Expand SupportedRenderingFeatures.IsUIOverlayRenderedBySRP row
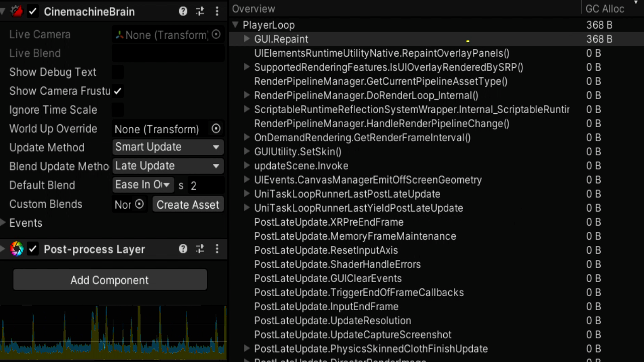 (247, 67)
